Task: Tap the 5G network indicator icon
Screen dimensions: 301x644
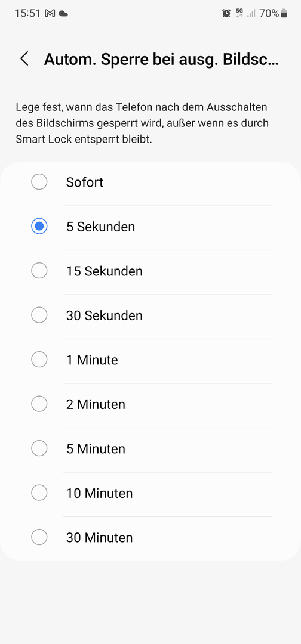Action: tap(239, 14)
